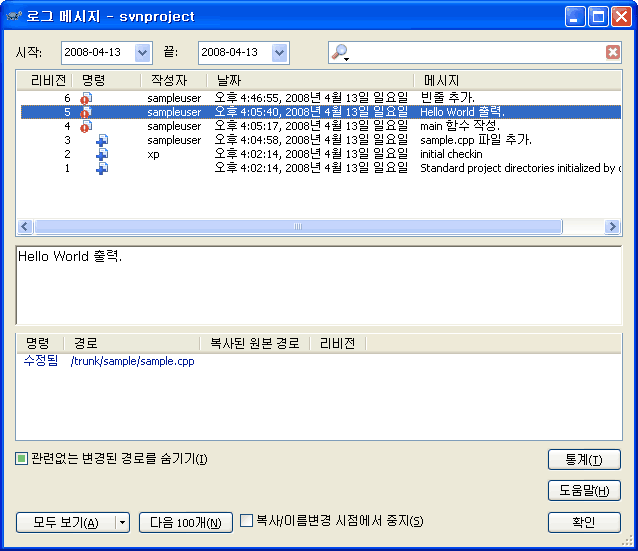Expand the arrow beside the 모두 보기 button
This screenshot has height=551, width=638.
pos(123,522)
